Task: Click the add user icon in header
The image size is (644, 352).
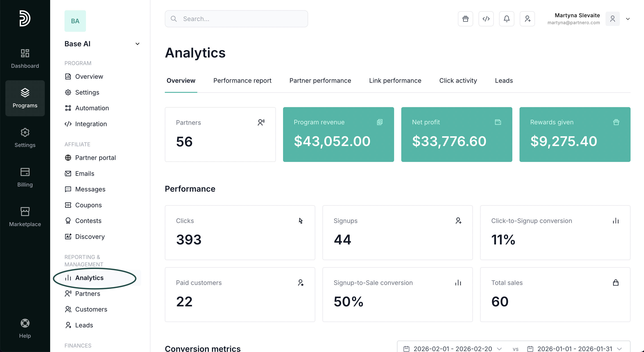Action: (527, 19)
